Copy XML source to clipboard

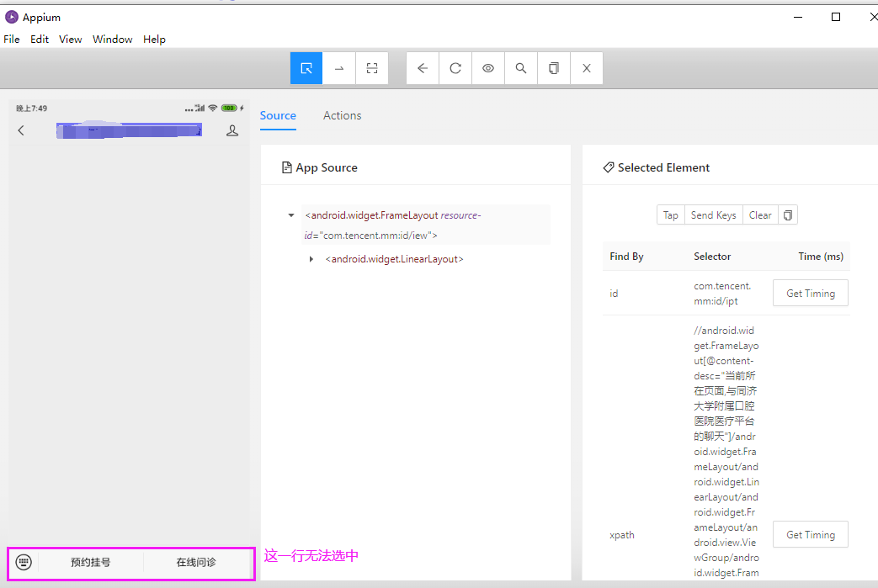[x=554, y=68]
